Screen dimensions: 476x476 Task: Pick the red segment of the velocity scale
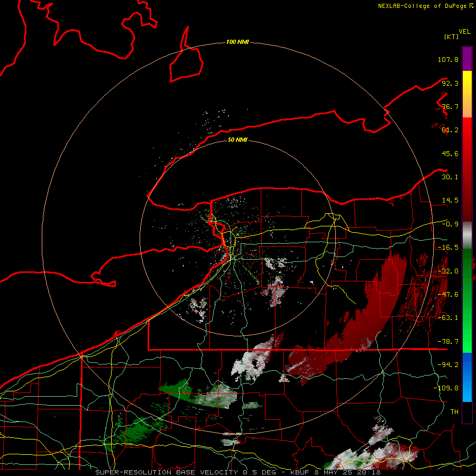[467, 169]
